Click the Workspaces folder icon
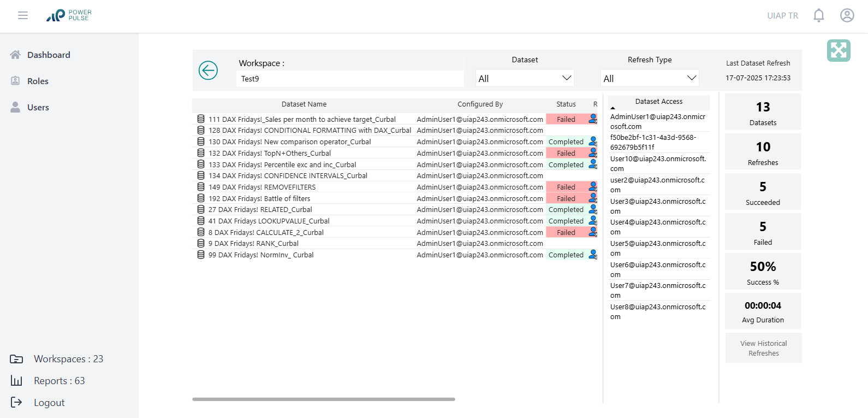This screenshot has width=868, height=418. click(16, 359)
